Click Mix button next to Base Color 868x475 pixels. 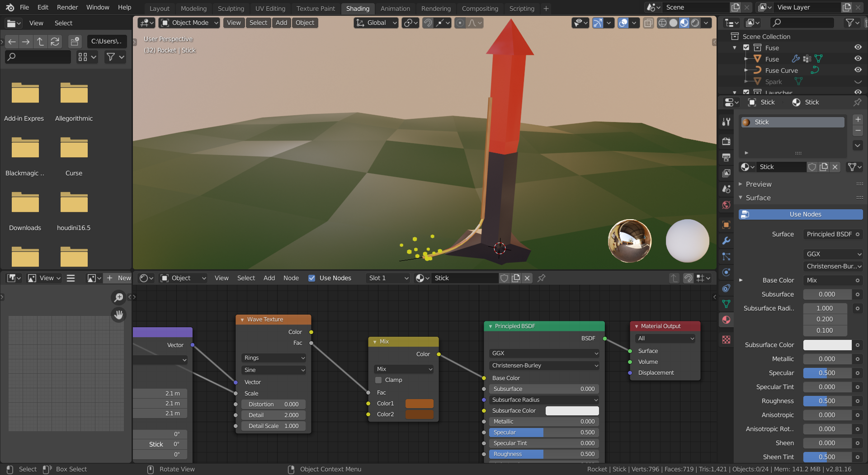click(833, 280)
